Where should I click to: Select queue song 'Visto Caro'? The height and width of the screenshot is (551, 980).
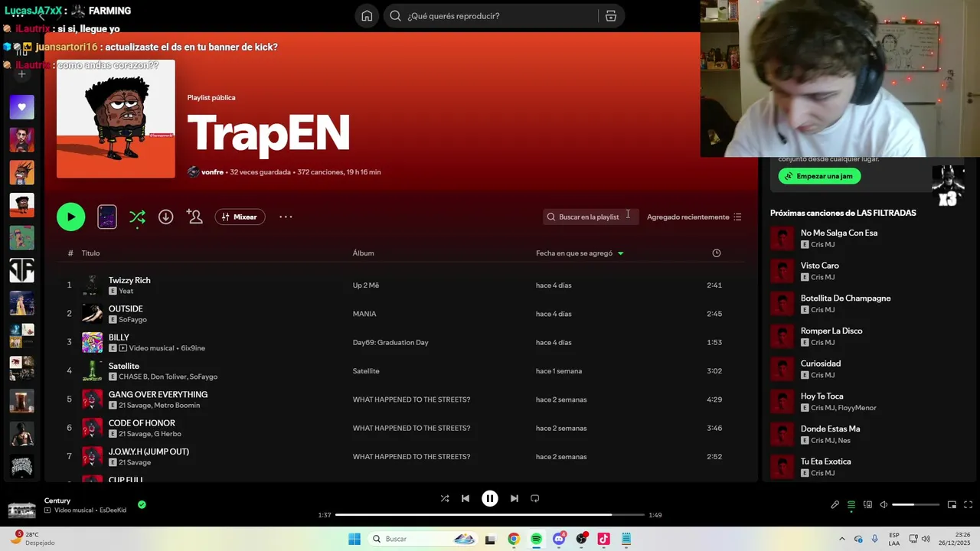[x=820, y=266]
